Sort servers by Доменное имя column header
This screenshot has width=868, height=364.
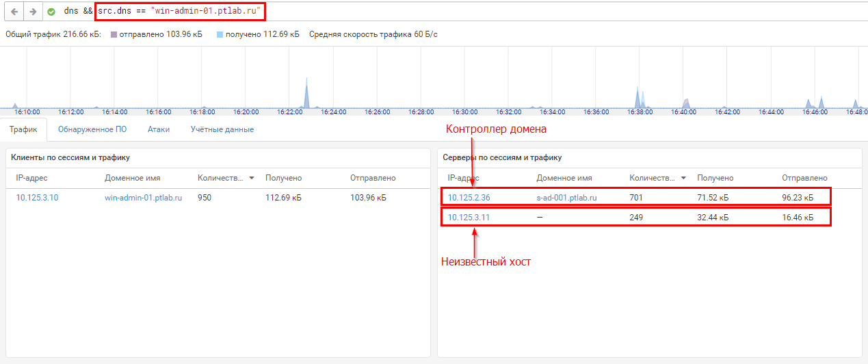(x=564, y=178)
